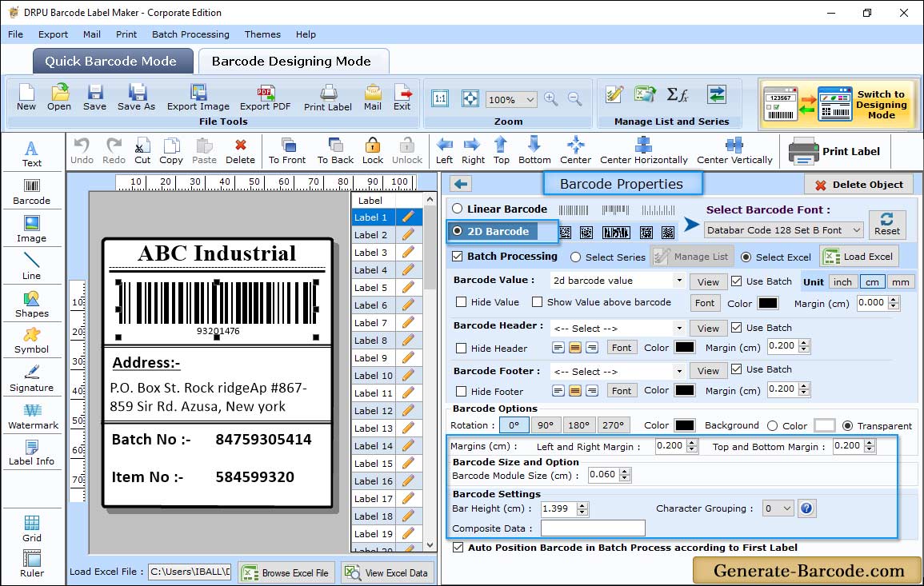Create a New label file

point(26,98)
